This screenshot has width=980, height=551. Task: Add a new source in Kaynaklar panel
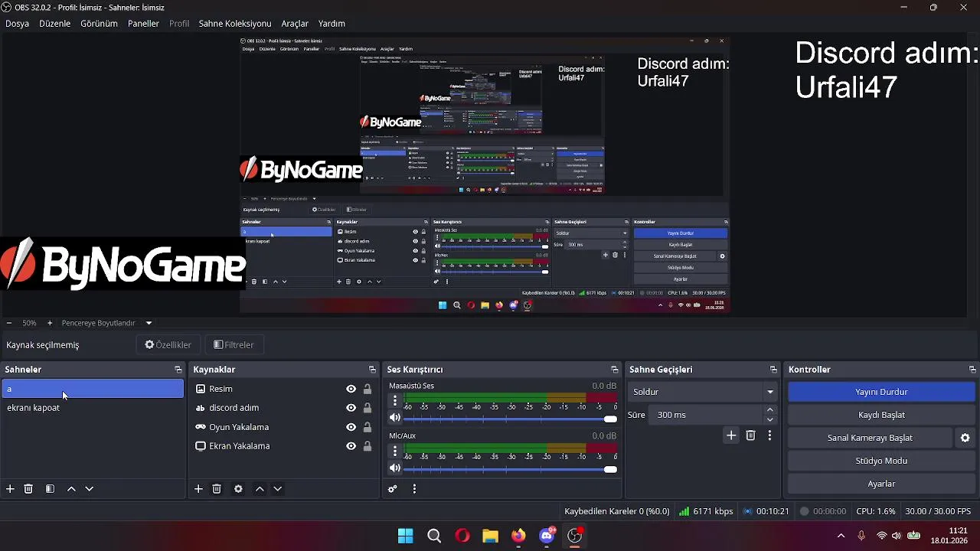click(x=198, y=489)
